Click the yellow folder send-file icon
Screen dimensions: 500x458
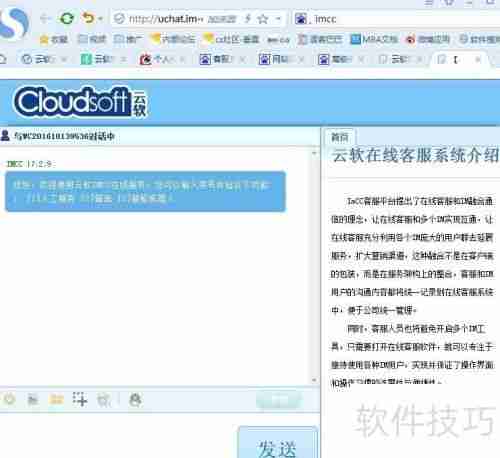(x=56, y=399)
